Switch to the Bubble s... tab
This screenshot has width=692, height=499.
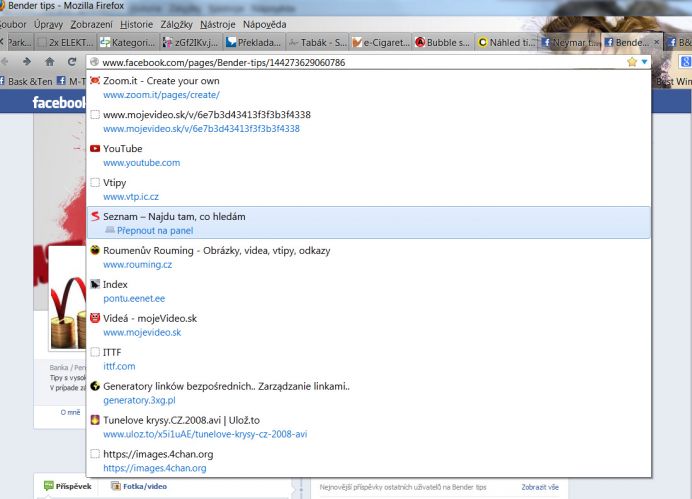444,42
